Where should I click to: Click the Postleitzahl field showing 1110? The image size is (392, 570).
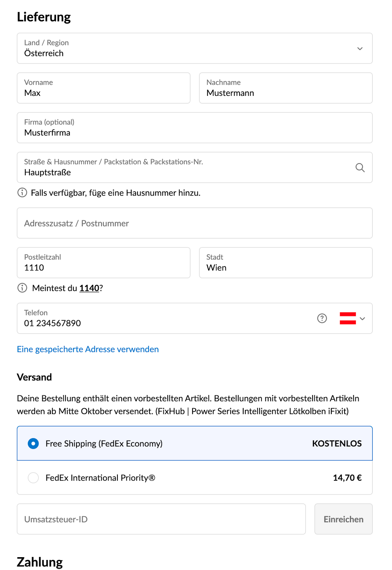(x=104, y=263)
